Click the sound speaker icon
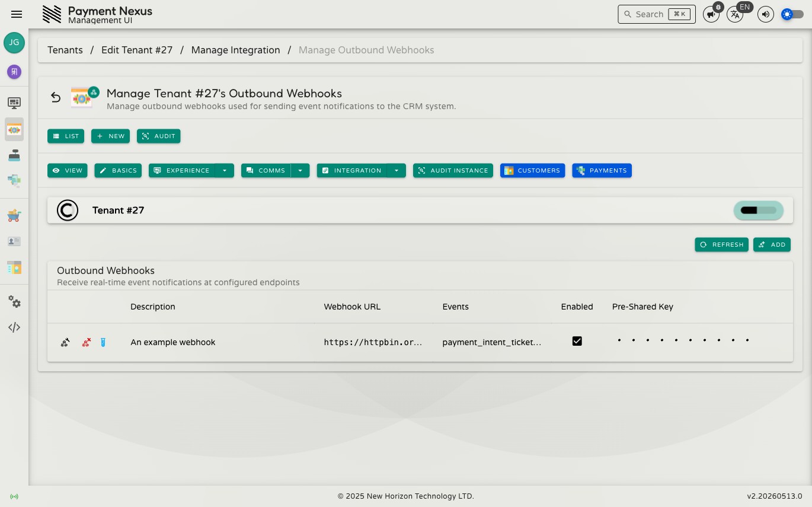 (766, 14)
